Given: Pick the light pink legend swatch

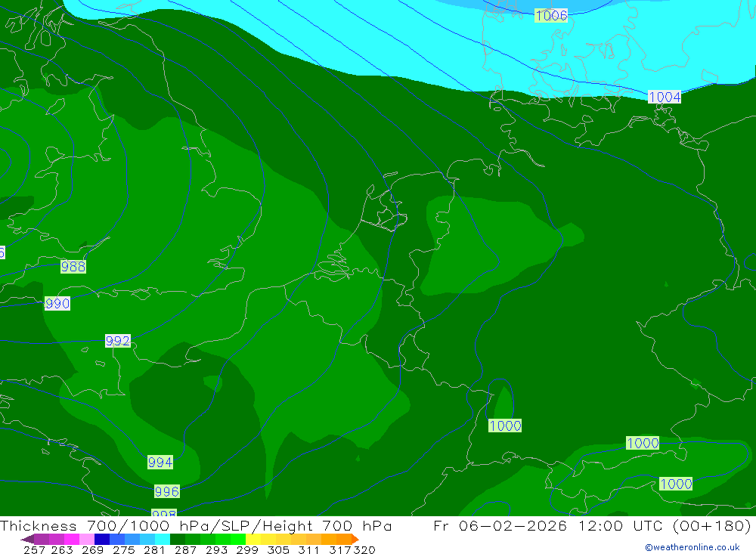Looking at the screenshot, I should coord(87,539).
